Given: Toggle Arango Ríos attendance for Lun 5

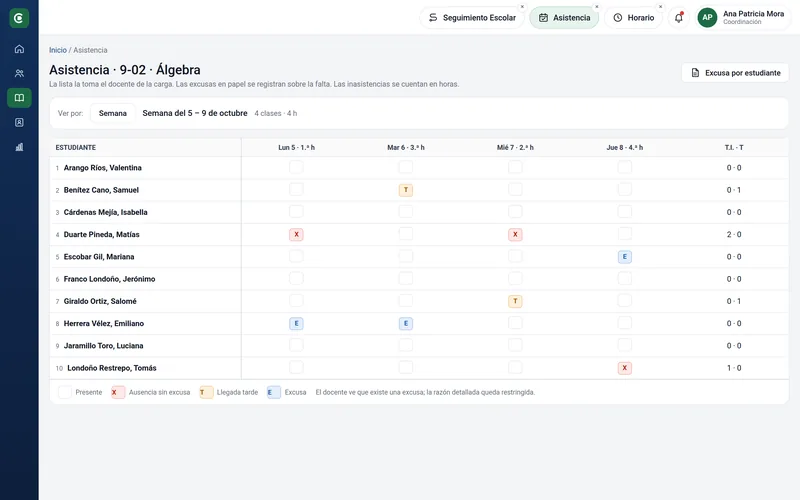Looking at the screenshot, I should pos(296,167).
